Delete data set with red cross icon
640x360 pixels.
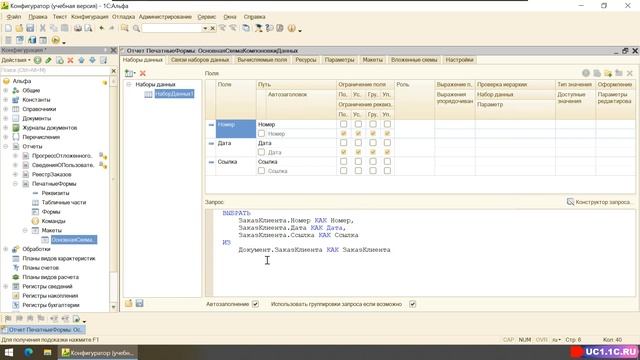click(142, 73)
